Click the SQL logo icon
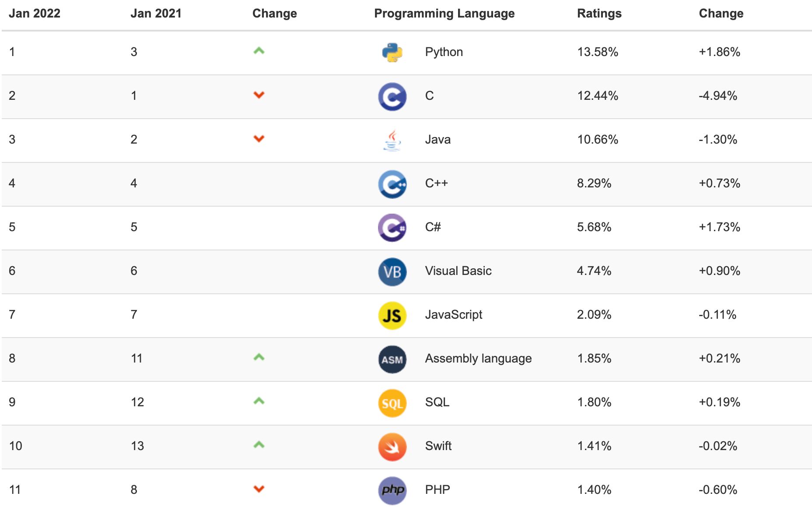Image resolution: width=812 pixels, height=507 pixels. [392, 403]
